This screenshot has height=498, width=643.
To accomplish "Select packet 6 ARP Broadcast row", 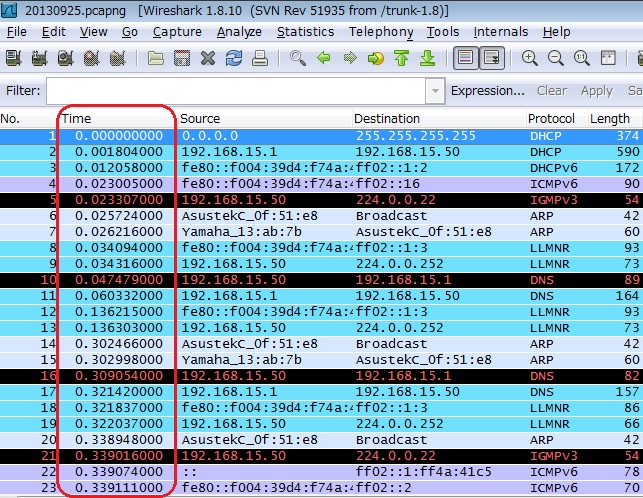I will 322,216.
